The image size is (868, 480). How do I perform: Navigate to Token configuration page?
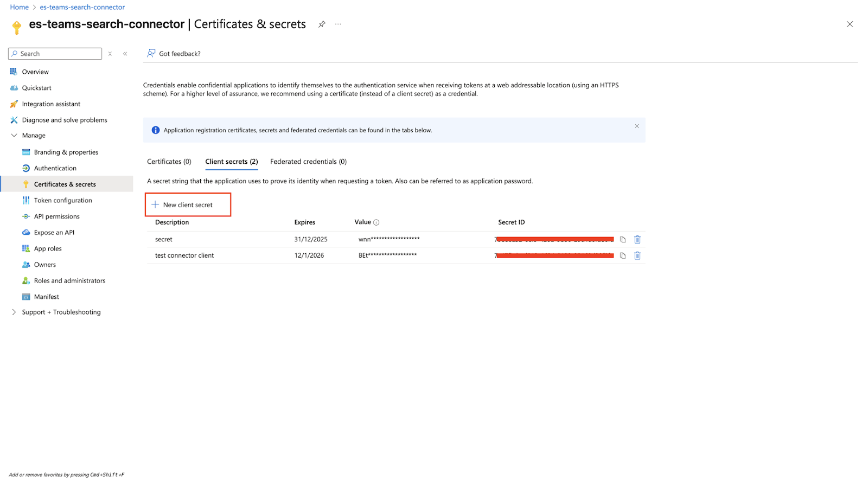click(x=63, y=201)
